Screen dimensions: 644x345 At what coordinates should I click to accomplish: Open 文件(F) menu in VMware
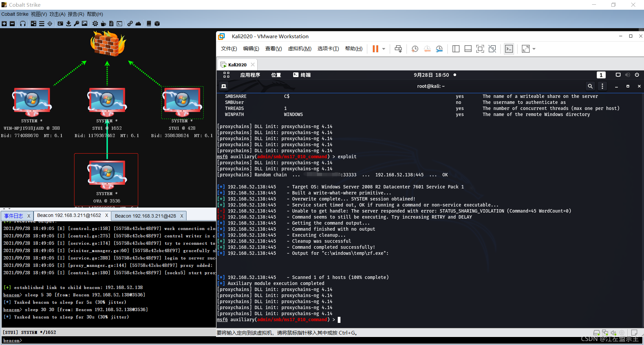pos(229,49)
